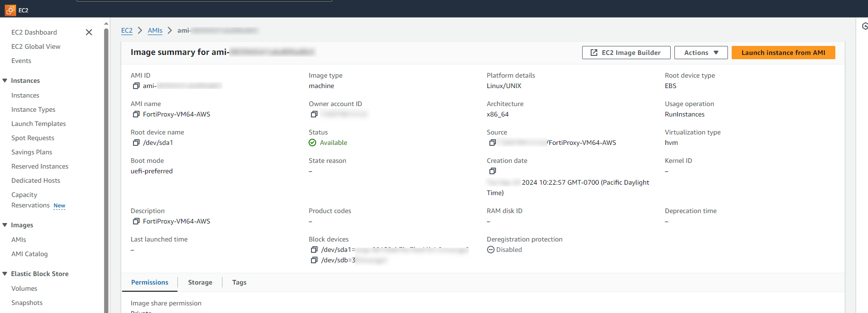Copy the Description field value

point(136,221)
